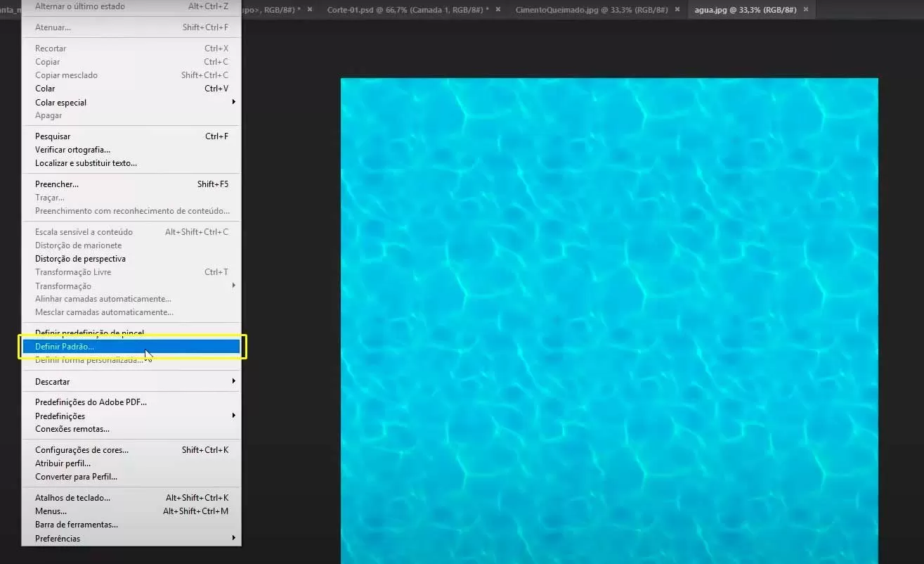Open Atalhos de teclado dialog

[x=72, y=498]
